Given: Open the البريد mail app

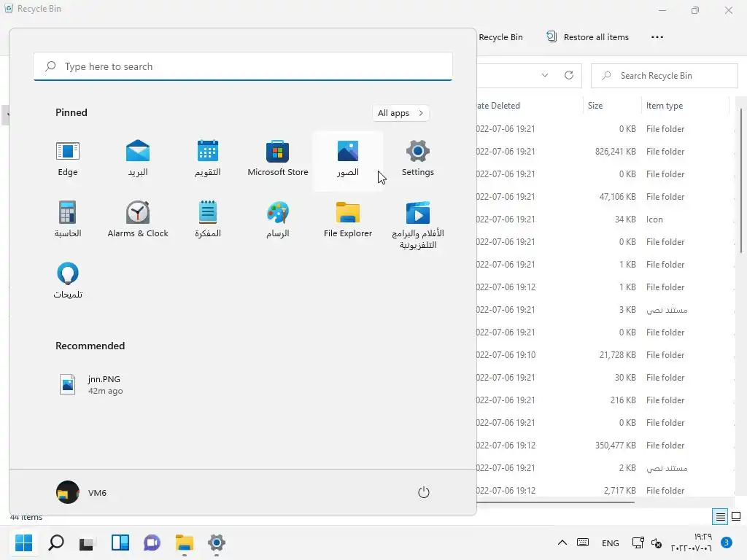Looking at the screenshot, I should 138,160.
